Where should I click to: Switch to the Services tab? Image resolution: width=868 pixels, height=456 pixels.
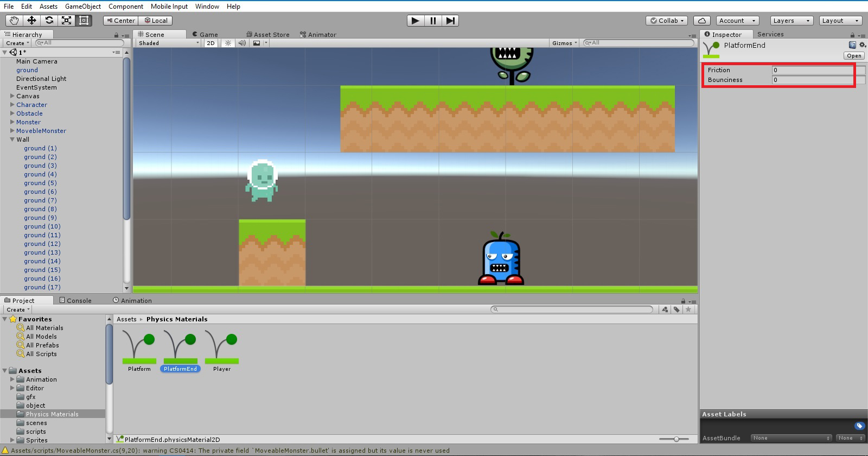tap(770, 34)
